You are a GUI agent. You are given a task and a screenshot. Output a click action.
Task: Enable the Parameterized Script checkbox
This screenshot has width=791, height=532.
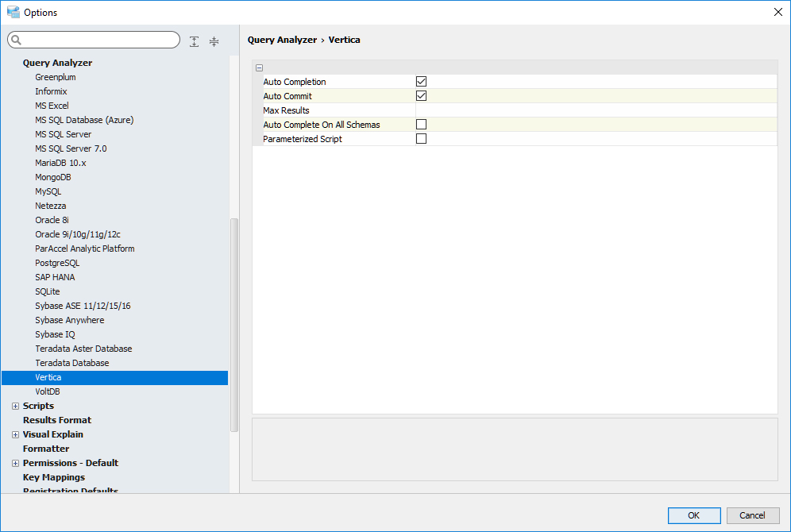point(422,139)
